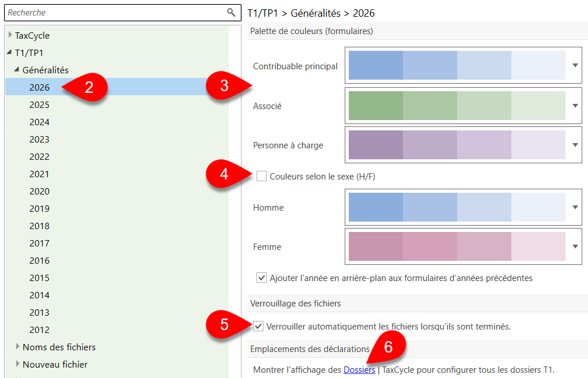
Task: Select year 2026 in the tree
Action: pos(39,87)
